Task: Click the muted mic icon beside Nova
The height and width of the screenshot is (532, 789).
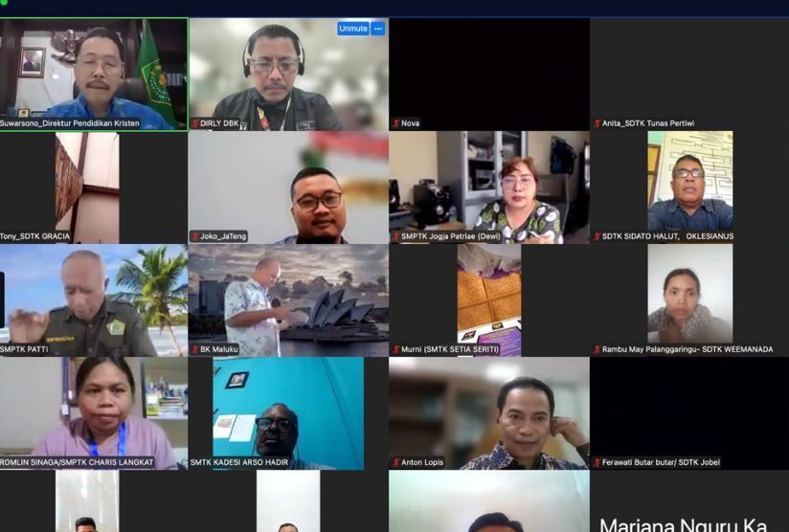Action: click(395, 123)
